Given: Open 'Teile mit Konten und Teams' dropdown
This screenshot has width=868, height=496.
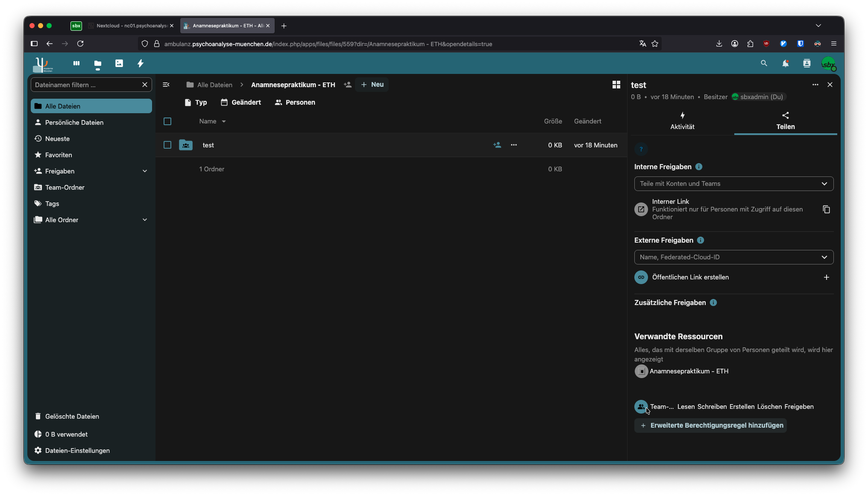Looking at the screenshot, I should click(x=733, y=184).
